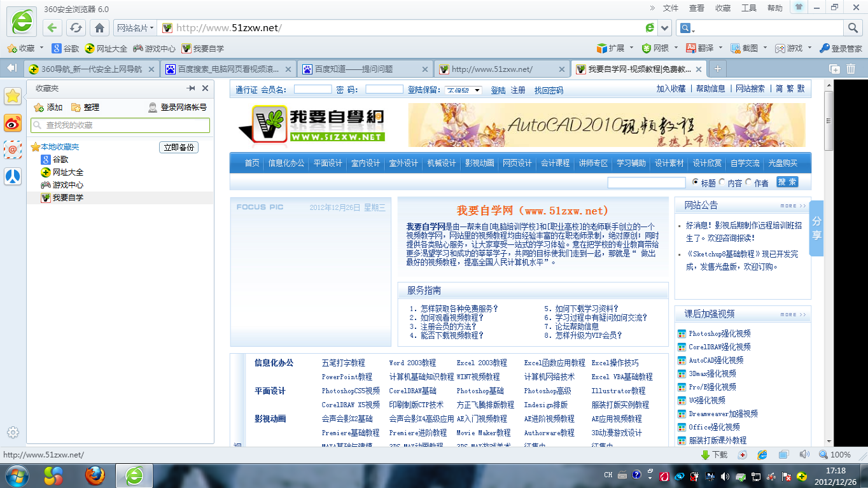Open the 360 browser logo

pyautogui.click(x=22, y=22)
